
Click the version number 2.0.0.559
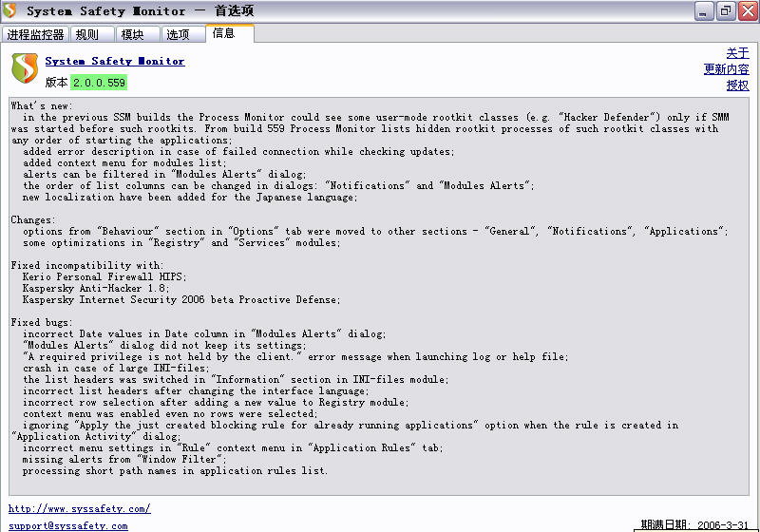point(99,83)
